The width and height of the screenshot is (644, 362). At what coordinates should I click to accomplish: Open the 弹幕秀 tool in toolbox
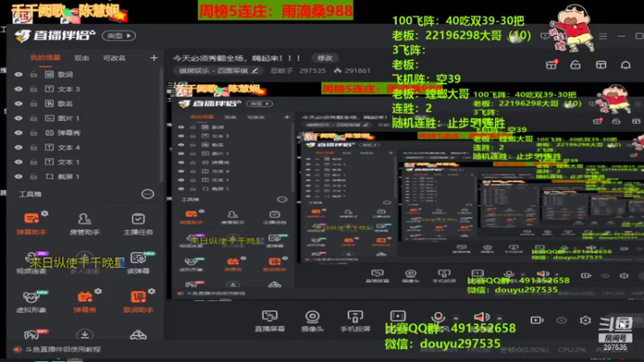(x=85, y=302)
